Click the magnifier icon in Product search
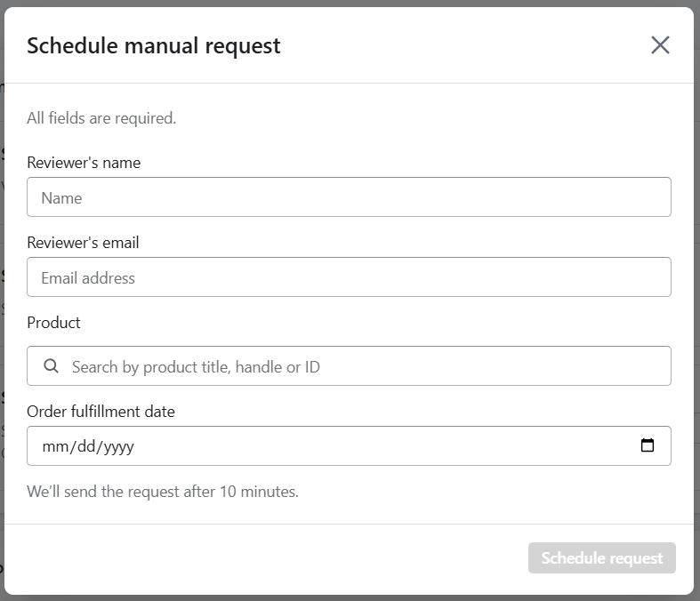The width and height of the screenshot is (700, 601). 52,366
